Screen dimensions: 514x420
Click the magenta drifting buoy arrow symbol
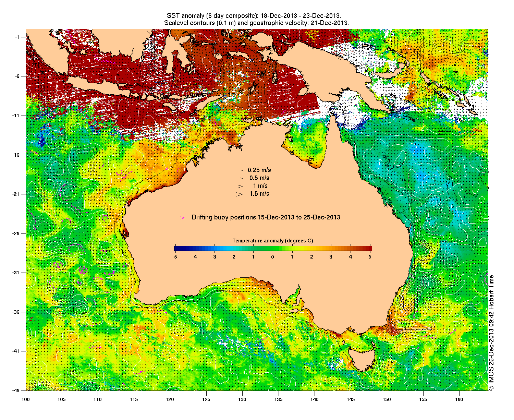click(183, 218)
